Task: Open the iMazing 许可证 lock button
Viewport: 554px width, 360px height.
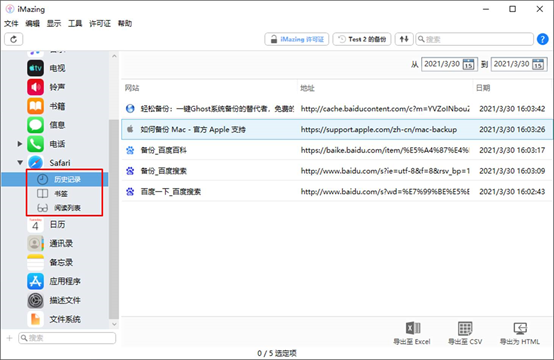Action: pos(297,39)
